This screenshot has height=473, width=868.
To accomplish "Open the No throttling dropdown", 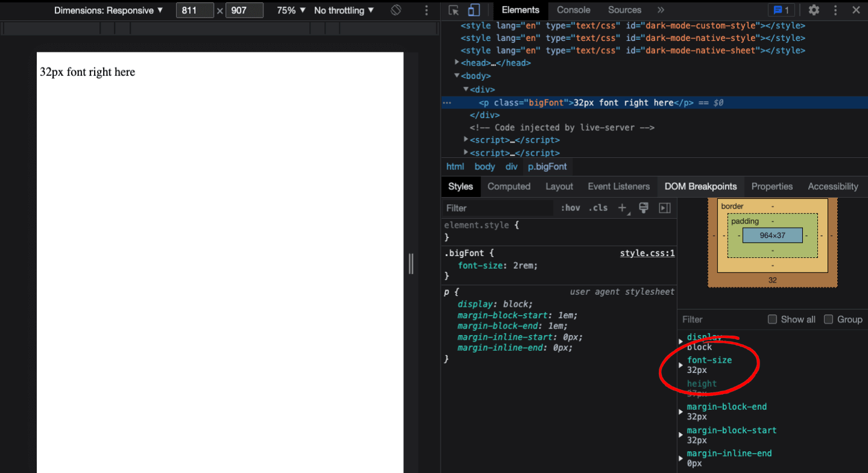I will (x=344, y=10).
